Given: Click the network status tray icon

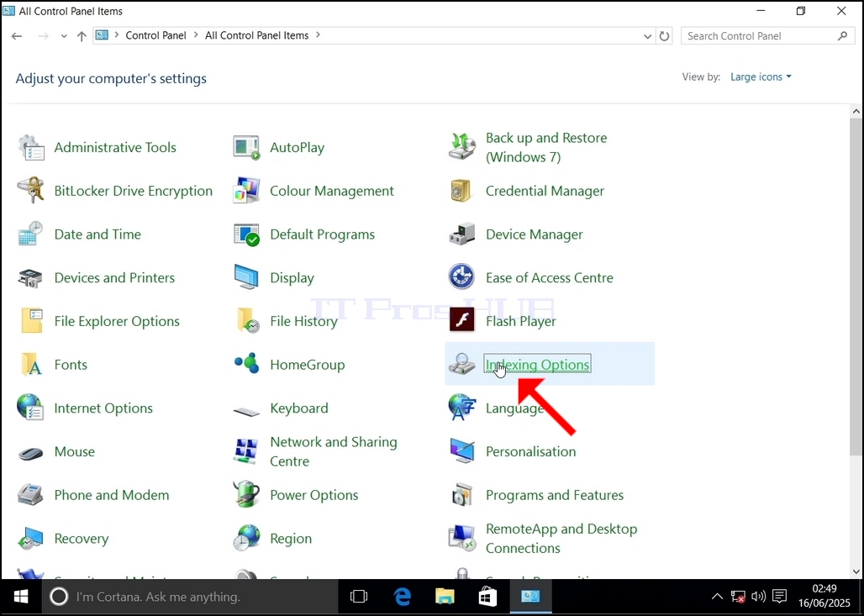Looking at the screenshot, I should (738, 596).
